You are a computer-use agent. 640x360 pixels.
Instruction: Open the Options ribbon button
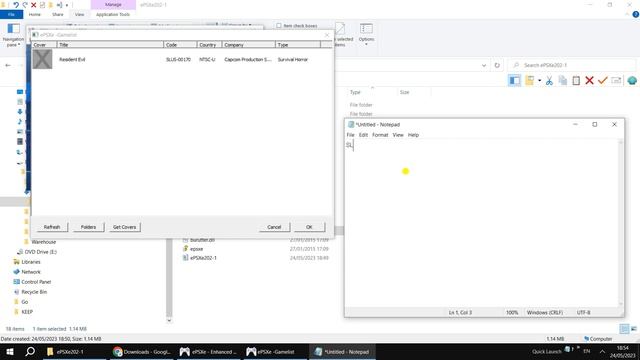pos(366,34)
